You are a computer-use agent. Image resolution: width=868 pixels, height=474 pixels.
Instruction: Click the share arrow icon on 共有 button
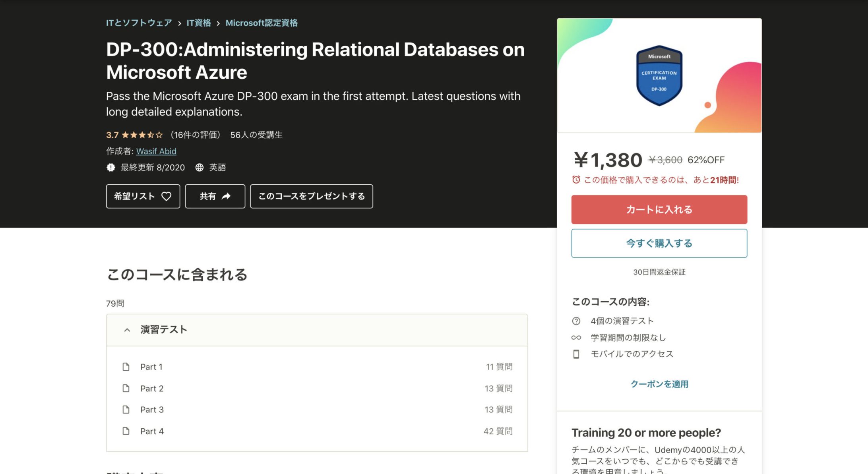(x=226, y=196)
